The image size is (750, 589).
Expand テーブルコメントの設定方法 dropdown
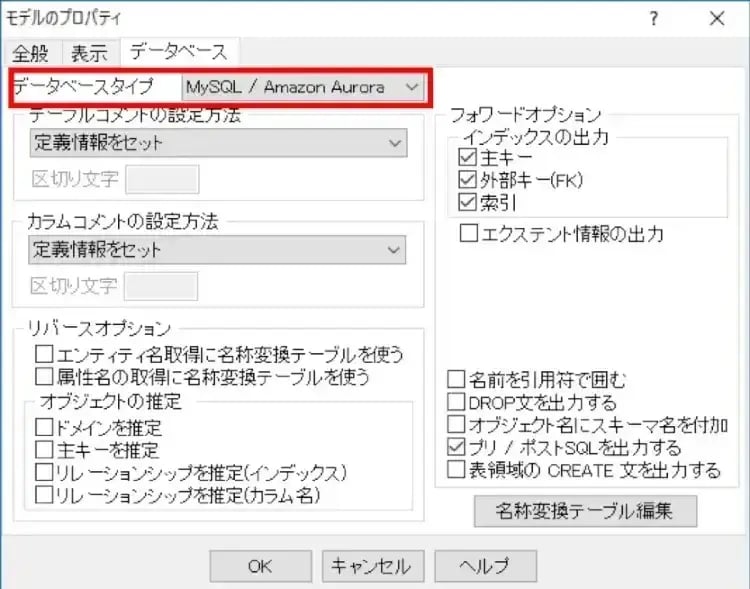[218, 143]
